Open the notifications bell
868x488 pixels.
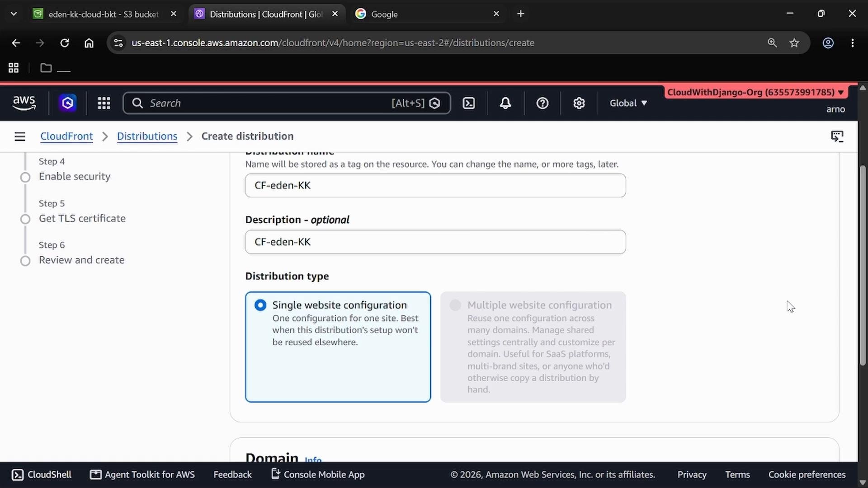click(x=505, y=103)
